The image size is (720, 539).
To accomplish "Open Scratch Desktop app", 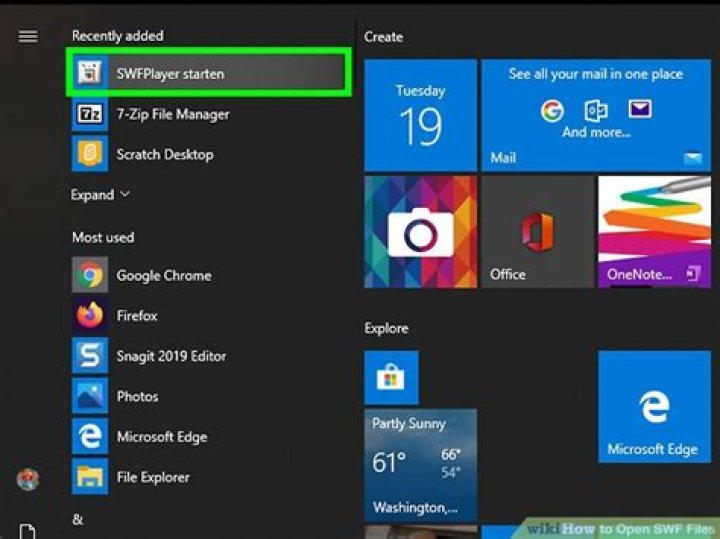I will click(x=164, y=155).
